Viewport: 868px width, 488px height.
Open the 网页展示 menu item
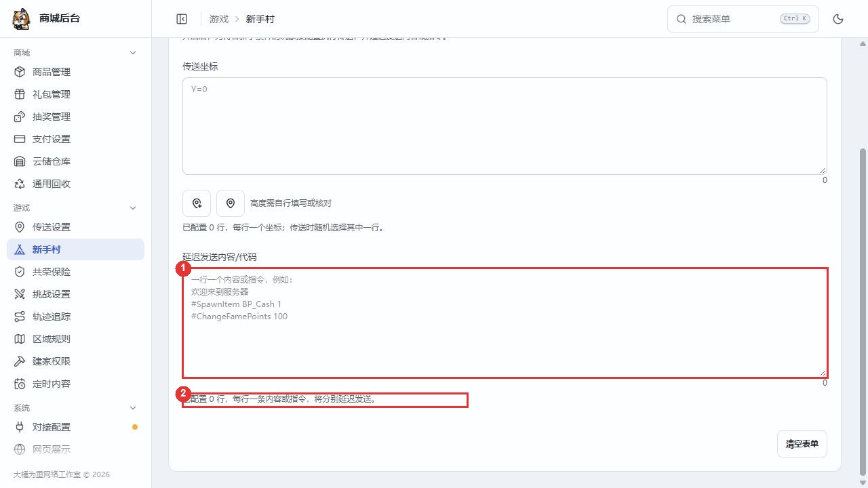click(75, 449)
